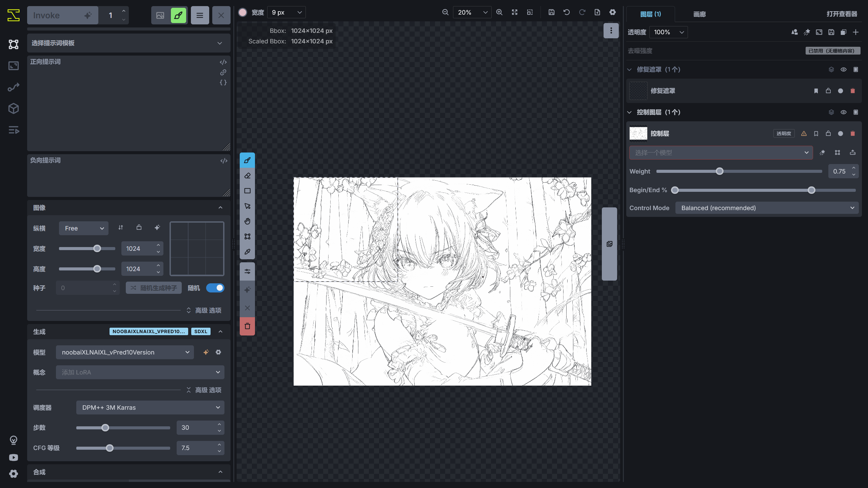Select the Rectangle shape tool
868x488 pixels.
coord(247,190)
